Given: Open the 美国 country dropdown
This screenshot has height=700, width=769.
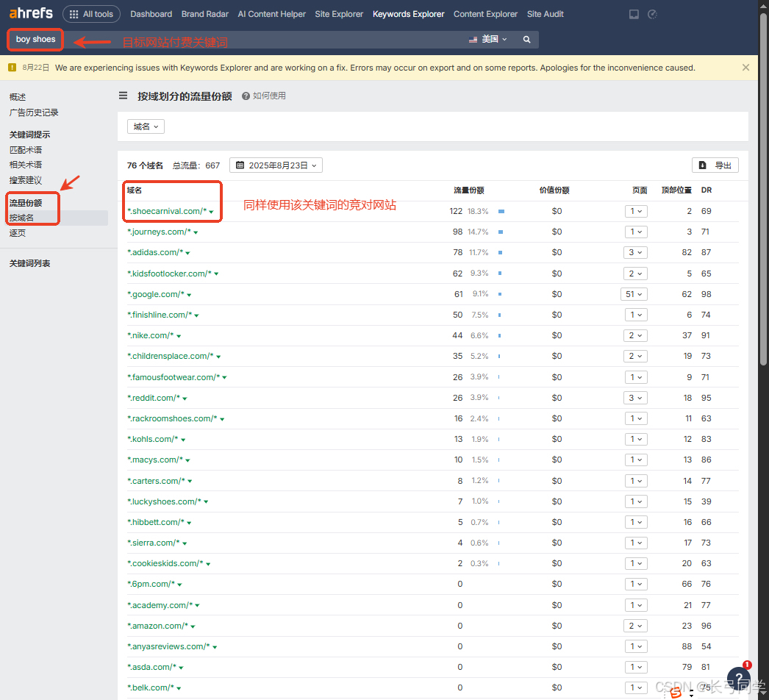Looking at the screenshot, I should tap(488, 39).
